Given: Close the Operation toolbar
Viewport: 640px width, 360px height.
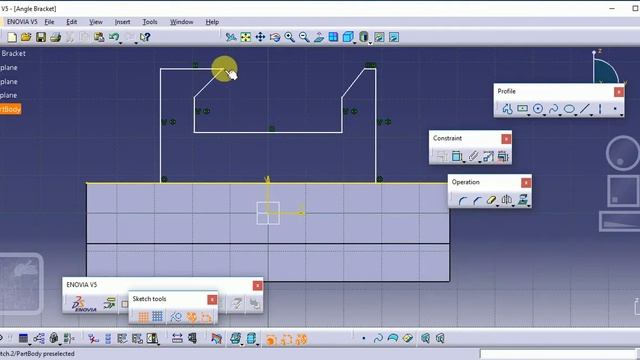Looking at the screenshot, I should (526, 182).
